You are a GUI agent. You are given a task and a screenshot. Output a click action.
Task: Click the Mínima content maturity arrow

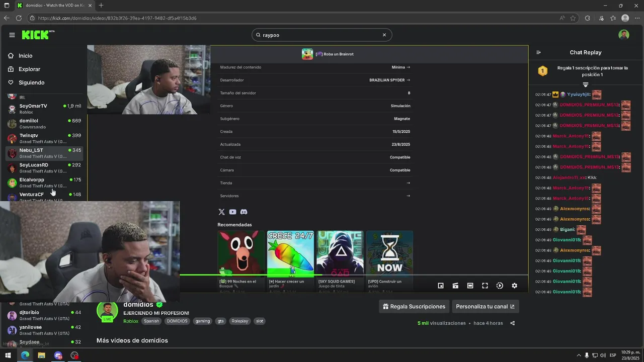(408, 67)
